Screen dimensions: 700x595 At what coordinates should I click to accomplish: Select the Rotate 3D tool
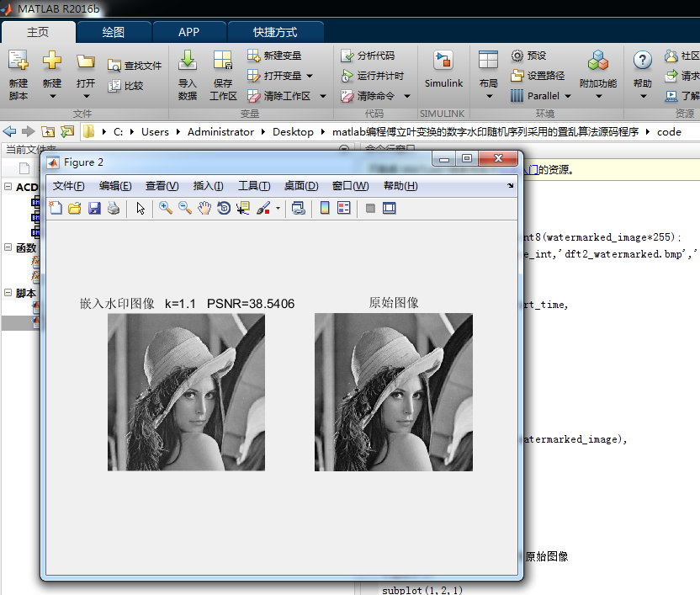pos(224,208)
